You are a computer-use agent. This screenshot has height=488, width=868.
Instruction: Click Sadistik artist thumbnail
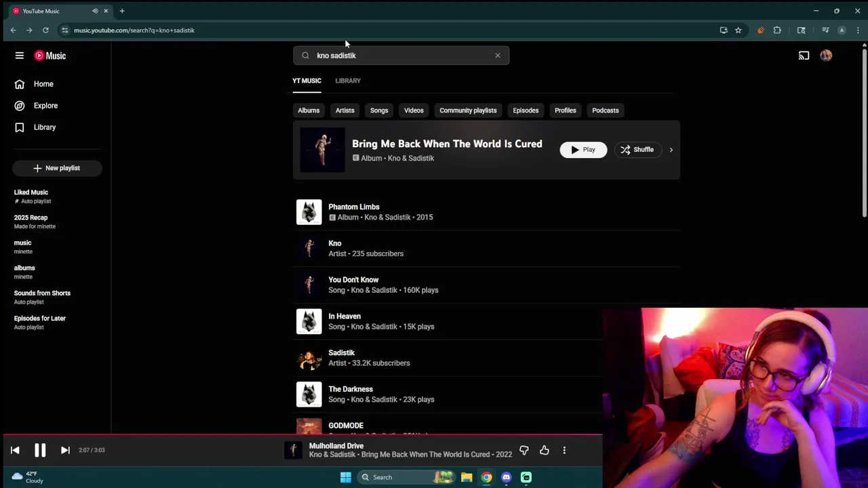click(309, 358)
